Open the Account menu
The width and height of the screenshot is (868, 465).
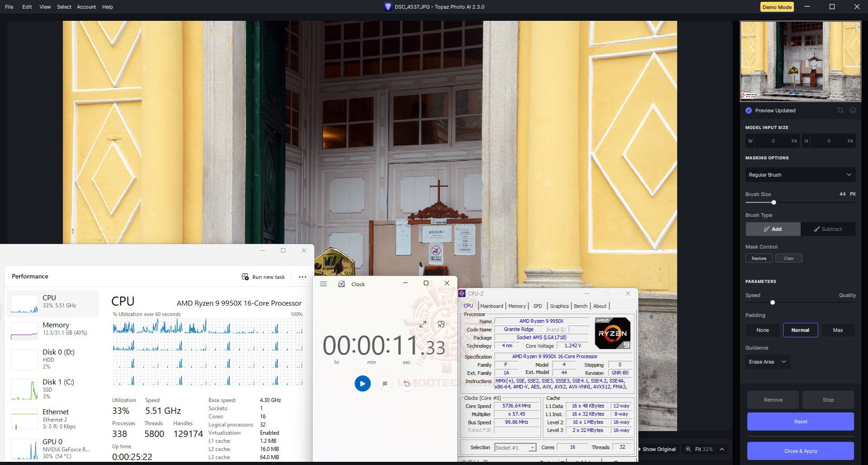pyautogui.click(x=86, y=7)
